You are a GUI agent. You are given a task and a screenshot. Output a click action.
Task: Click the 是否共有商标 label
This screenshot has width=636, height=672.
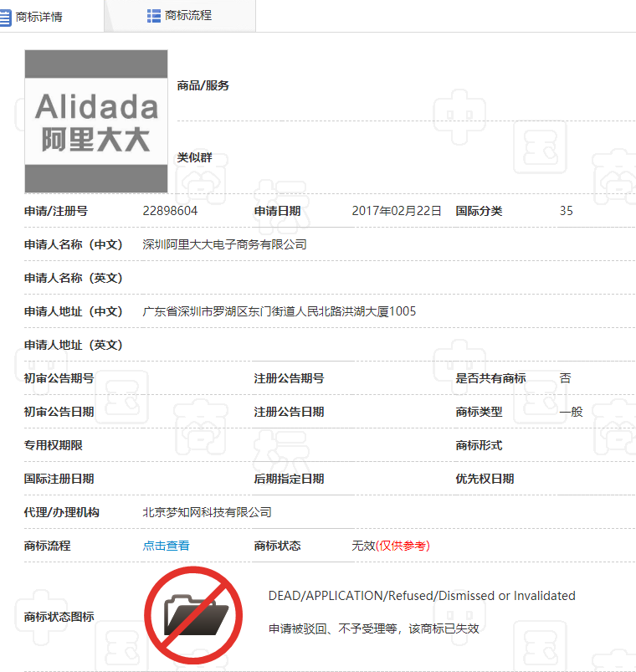(490, 378)
